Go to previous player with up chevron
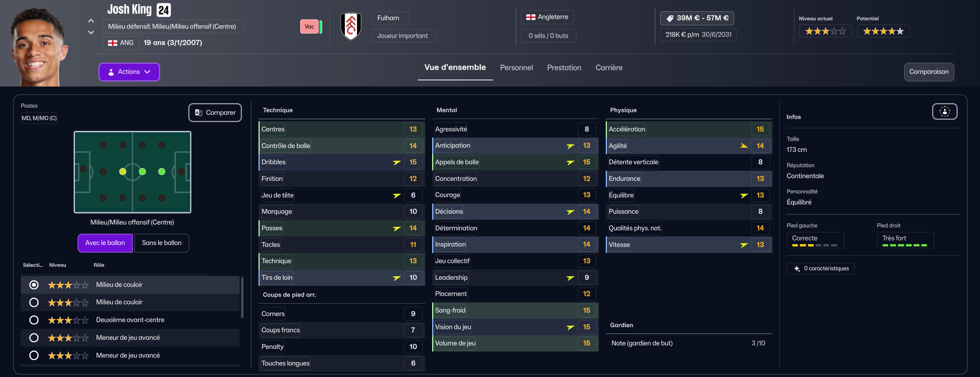980x377 pixels. pyautogui.click(x=91, y=21)
